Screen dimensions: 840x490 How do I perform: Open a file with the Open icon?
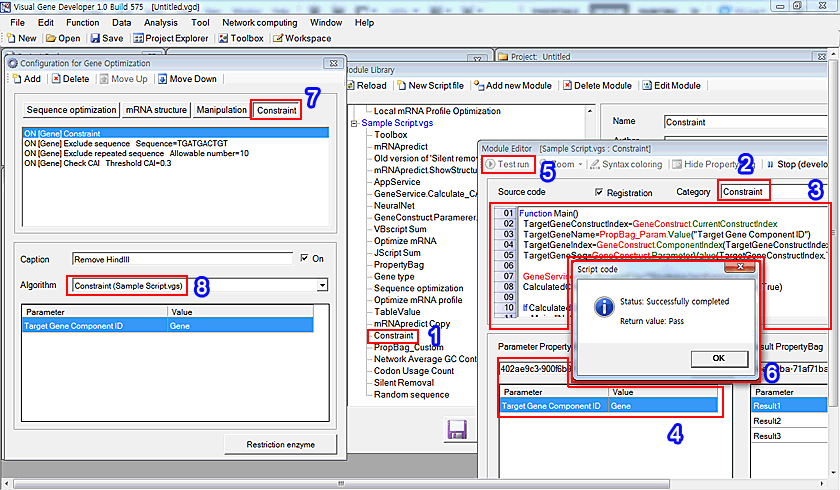click(63, 38)
